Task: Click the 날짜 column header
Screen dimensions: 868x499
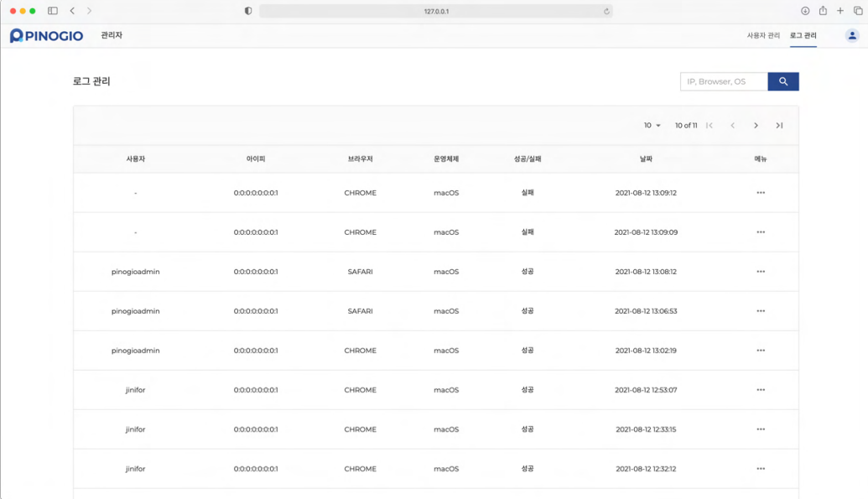Action: tap(645, 159)
